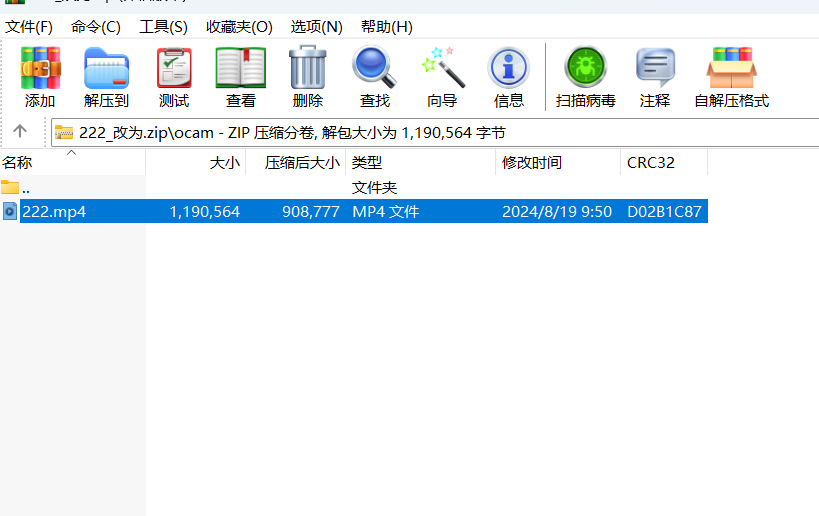
Task: Sort by 压缩后大小 column header
Action: (296, 162)
